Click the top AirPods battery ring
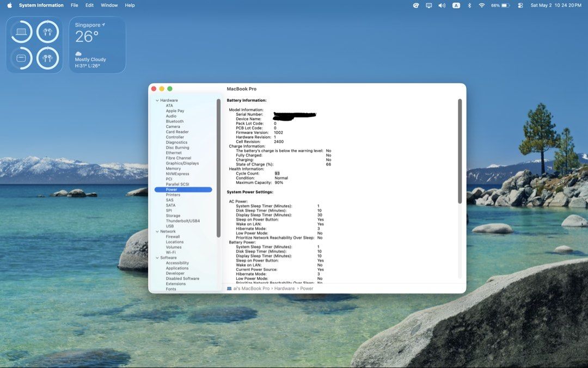The height and width of the screenshot is (368, 588). 47,32
